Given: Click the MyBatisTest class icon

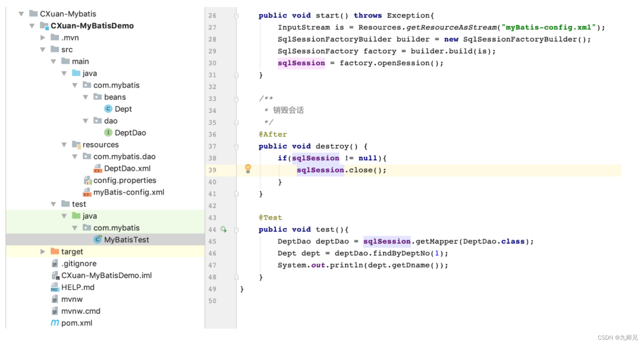Looking at the screenshot, I should point(98,240).
